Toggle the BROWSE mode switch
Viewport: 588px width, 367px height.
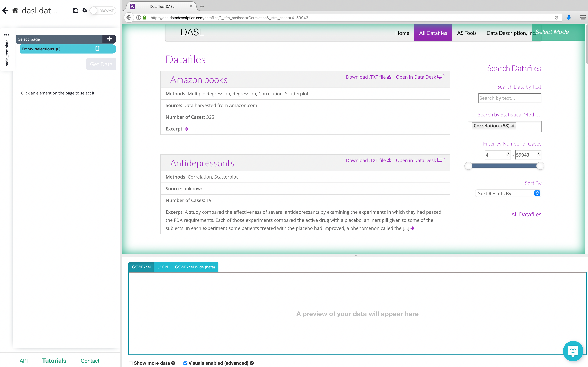[x=103, y=11]
